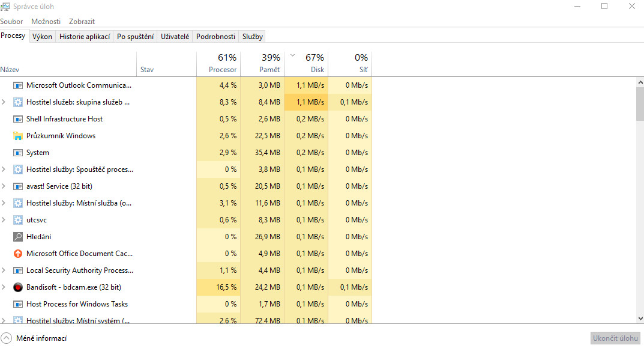This screenshot has width=644, height=351.
Task: Click the System process icon
Action: [x=17, y=153]
